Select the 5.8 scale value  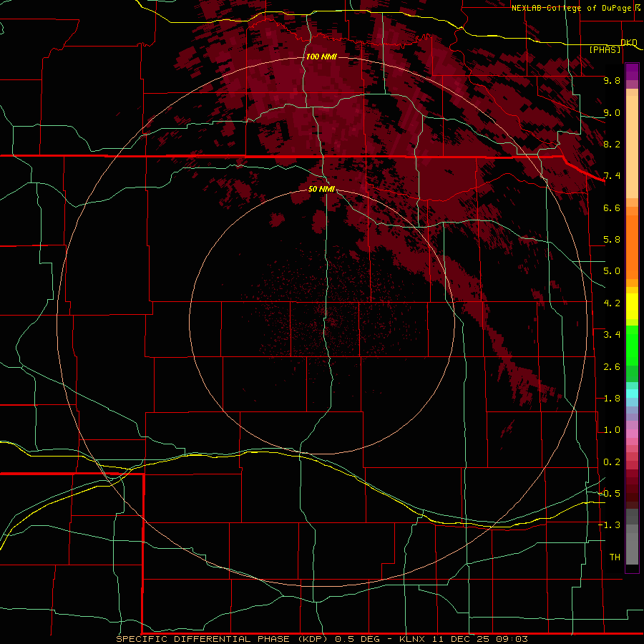pos(612,240)
